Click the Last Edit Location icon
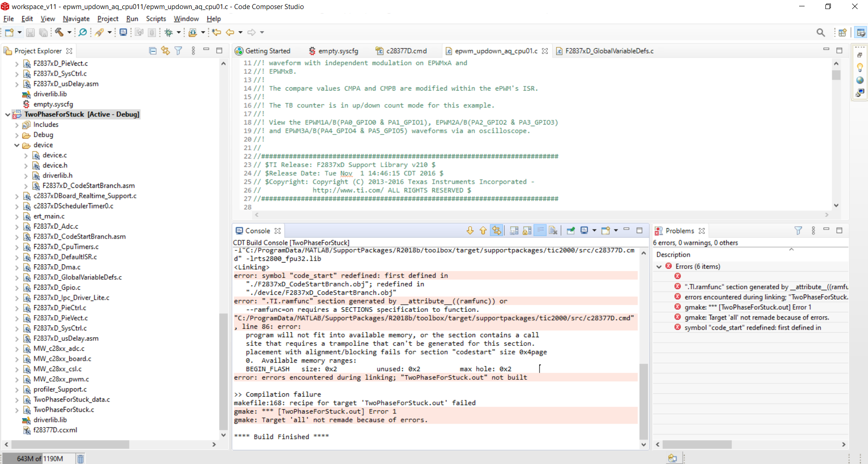Viewport: 868px width, 464px height. click(x=217, y=32)
